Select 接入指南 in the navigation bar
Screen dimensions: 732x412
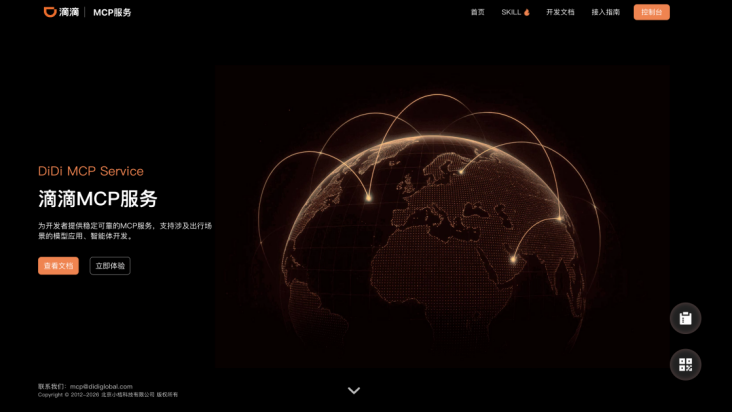click(x=605, y=12)
